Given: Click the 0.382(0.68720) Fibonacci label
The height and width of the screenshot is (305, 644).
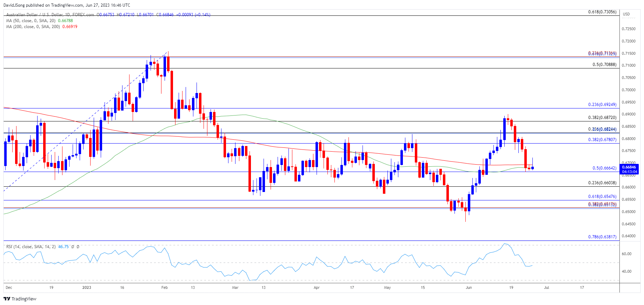Looking at the screenshot, I should (x=602, y=118).
